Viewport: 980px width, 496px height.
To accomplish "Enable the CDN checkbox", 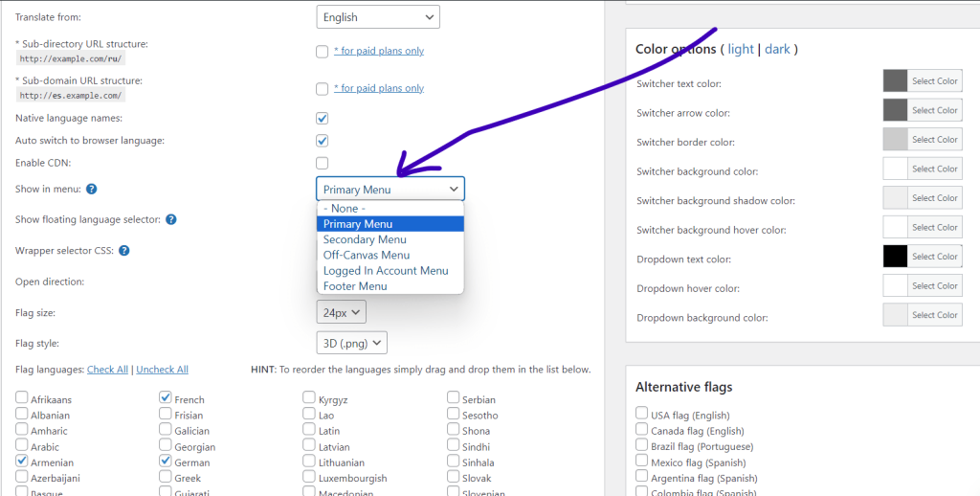I will (322, 163).
